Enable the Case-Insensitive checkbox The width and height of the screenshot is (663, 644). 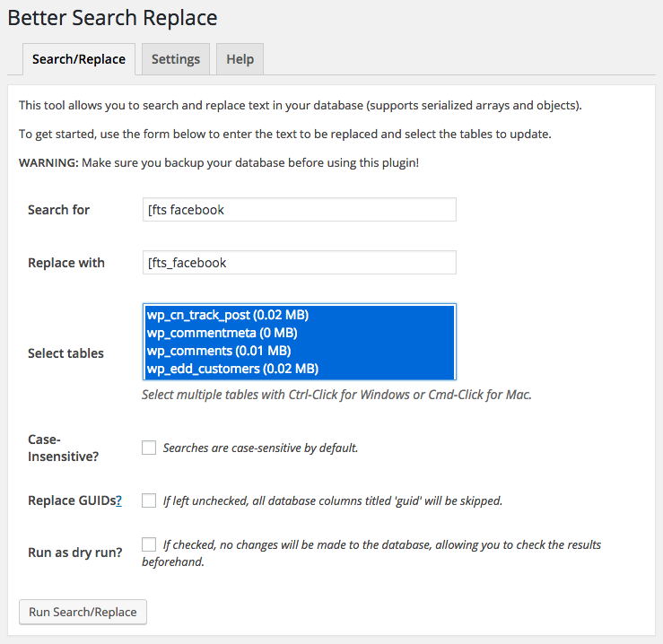point(149,448)
